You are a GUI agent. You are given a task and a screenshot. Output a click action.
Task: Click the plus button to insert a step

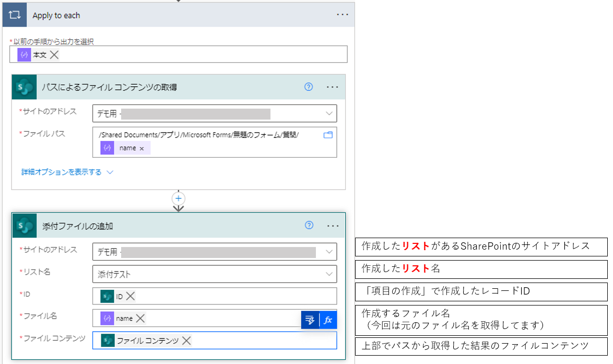(178, 198)
